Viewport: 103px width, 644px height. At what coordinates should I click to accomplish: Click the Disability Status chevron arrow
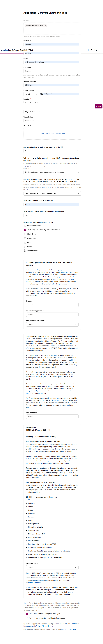76,567
